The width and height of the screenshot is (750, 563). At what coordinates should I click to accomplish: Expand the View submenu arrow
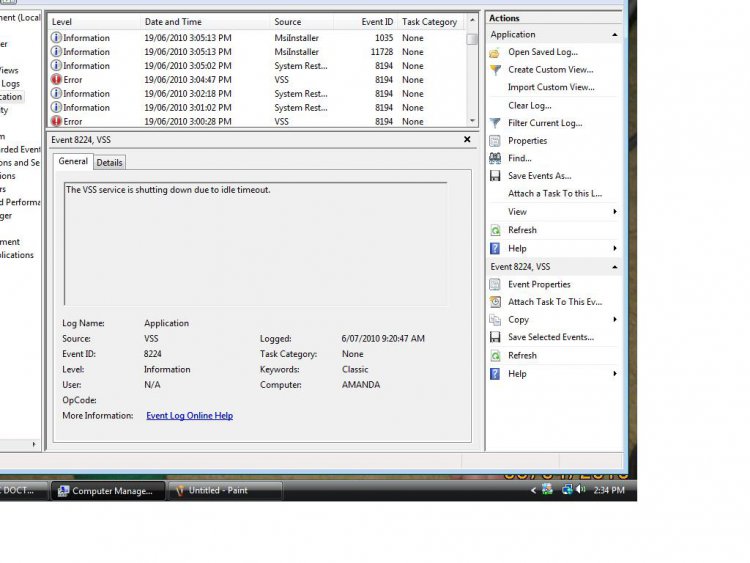(x=615, y=211)
